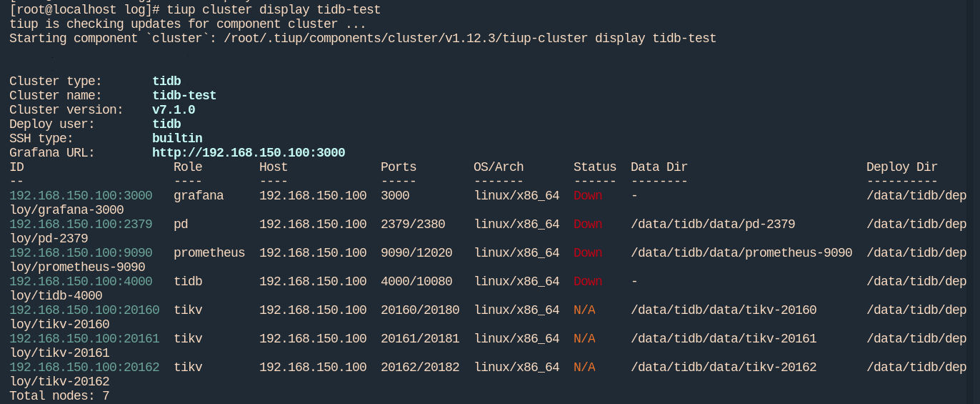980x404 pixels.
Task: Click the pd role text
Action: coord(181,224)
